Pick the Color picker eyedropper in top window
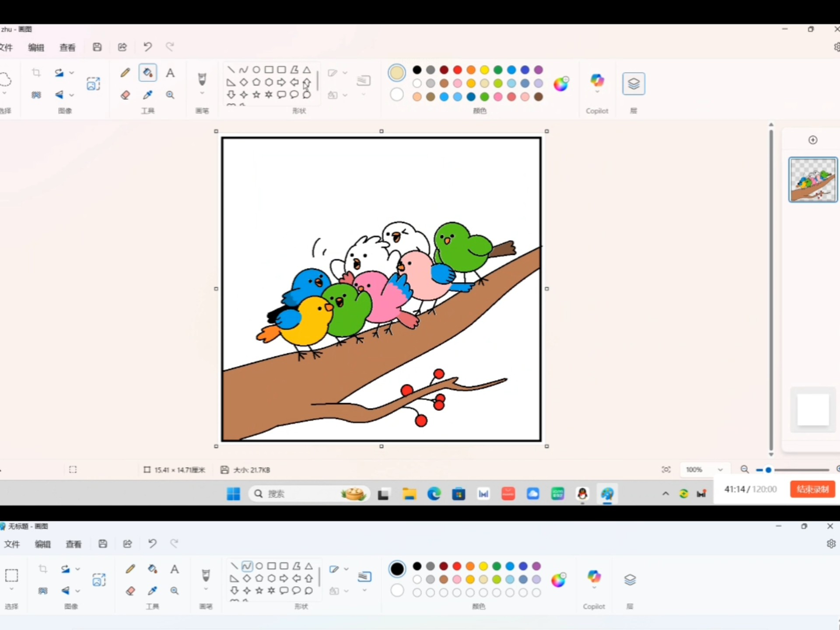Viewport: 840px width, 630px height. tap(148, 94)
